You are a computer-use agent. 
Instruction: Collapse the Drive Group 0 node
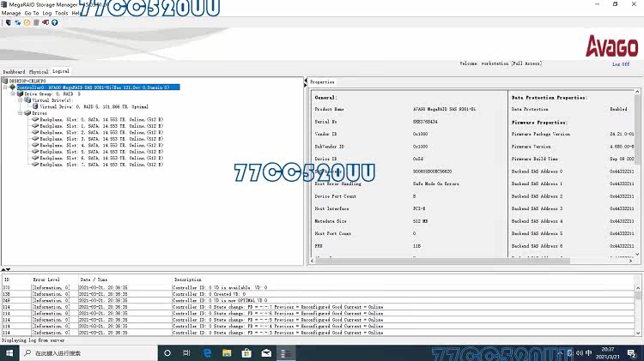coord(12,94)
